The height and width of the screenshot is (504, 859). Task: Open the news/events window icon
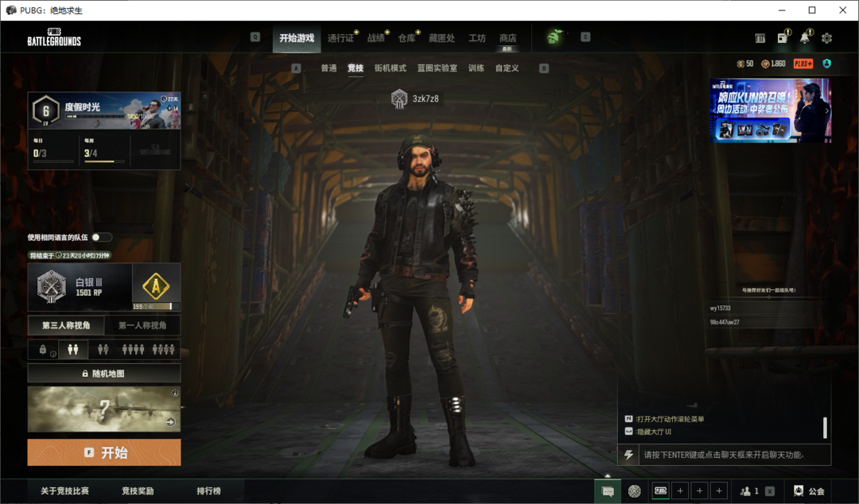(x=783, y=38)
